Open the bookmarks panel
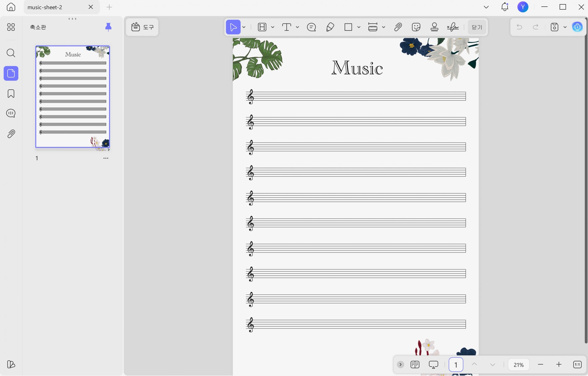The height and width of the screenshot is (376, 588). [11, 94]
